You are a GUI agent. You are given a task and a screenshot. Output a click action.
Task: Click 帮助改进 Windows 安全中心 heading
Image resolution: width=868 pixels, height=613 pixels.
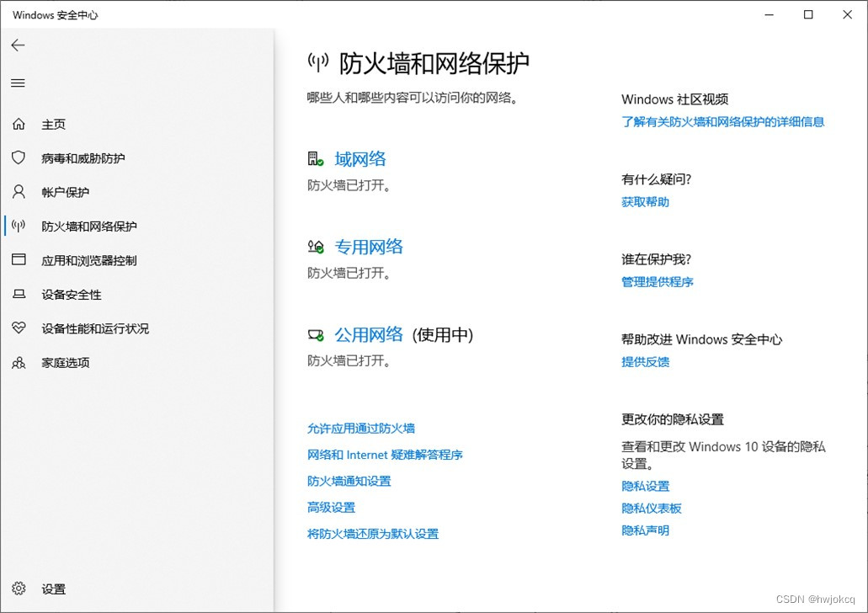(701, 338)
